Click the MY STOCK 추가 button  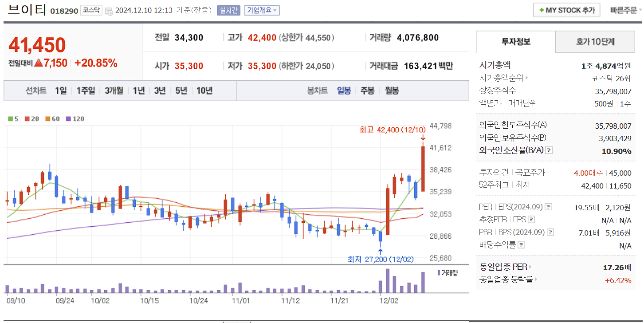point(566,10)
